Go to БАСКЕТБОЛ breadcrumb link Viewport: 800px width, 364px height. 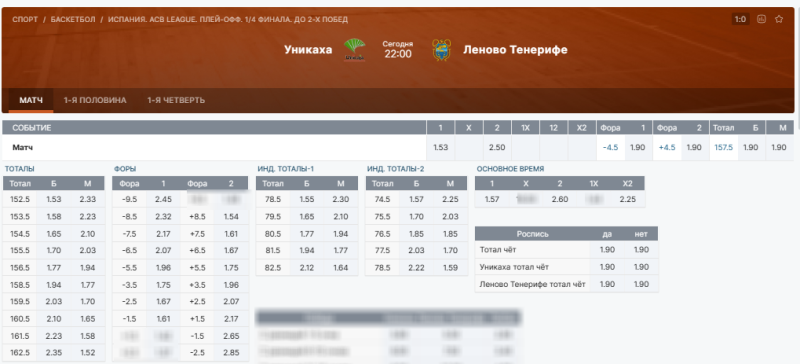tap(73, 19)
